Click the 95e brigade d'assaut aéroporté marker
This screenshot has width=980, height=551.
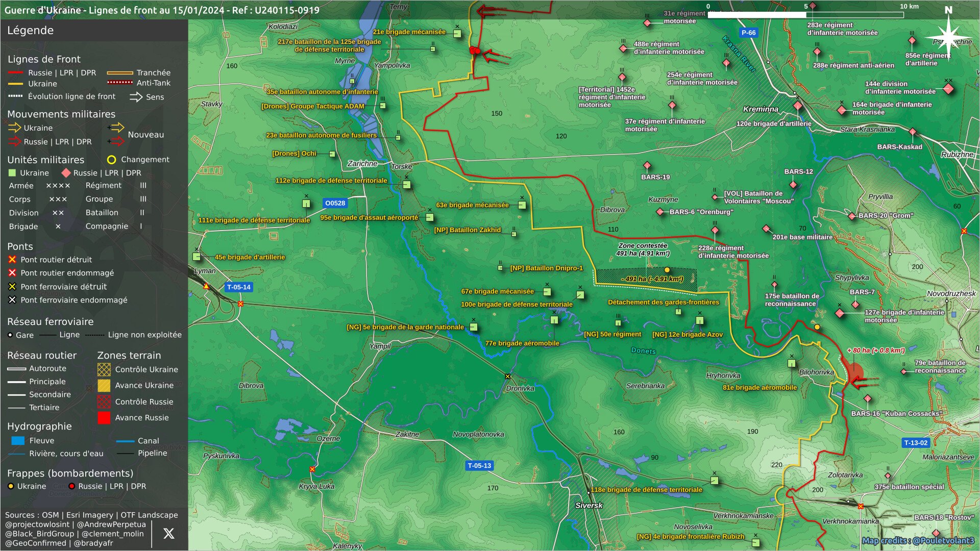[x=430, y=218]
